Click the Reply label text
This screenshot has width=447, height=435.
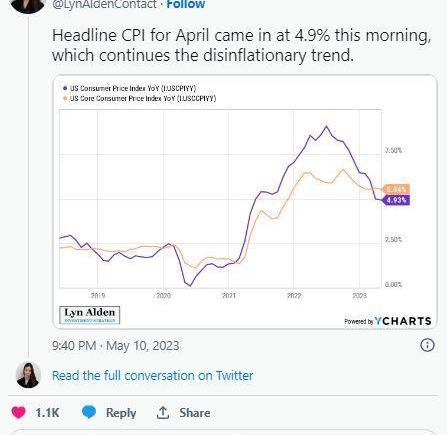[x=121, y=413]
